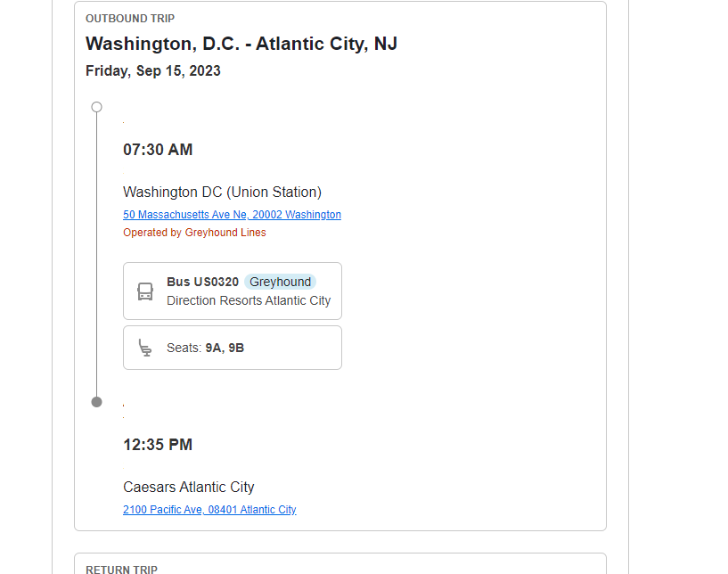This screenshot has height=574, width=728.
Task: Click the Operated by Greyhound Lines text
Action: 194,232
